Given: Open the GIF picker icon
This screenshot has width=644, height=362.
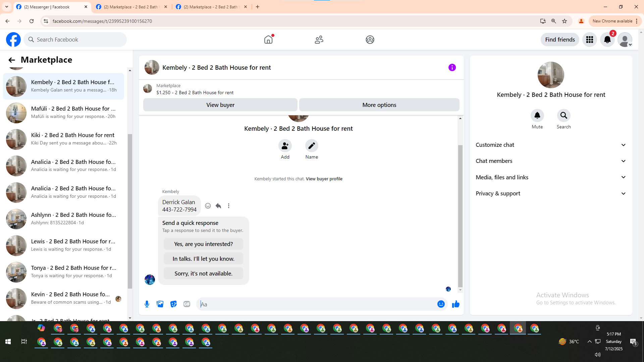Looking at the screenshot, I should [187, 304].
